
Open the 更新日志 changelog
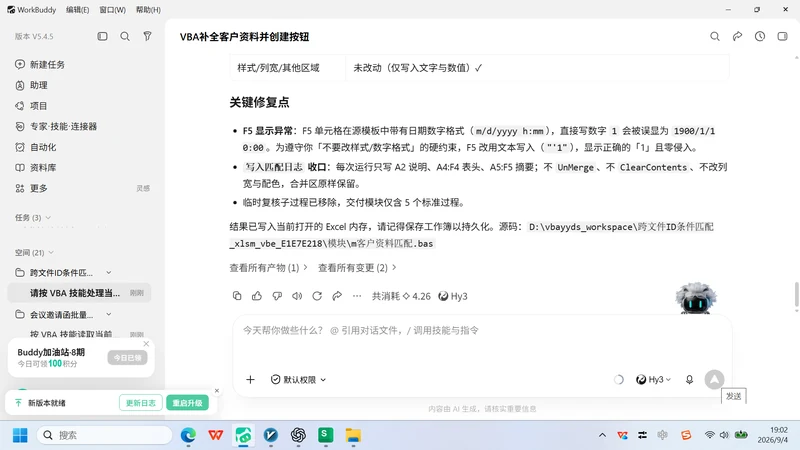(141, 403)
